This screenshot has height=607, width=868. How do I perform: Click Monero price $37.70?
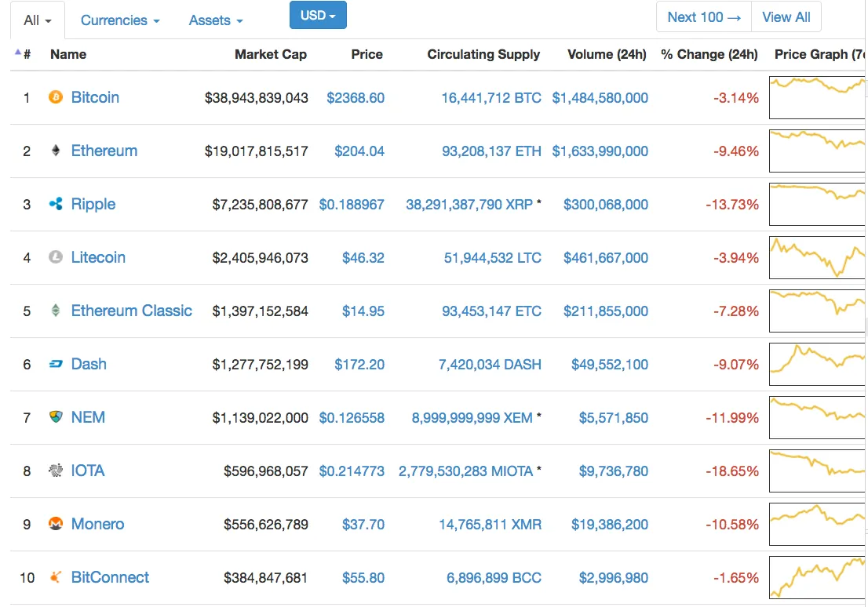pyautogui.click(x=363, y=525)
